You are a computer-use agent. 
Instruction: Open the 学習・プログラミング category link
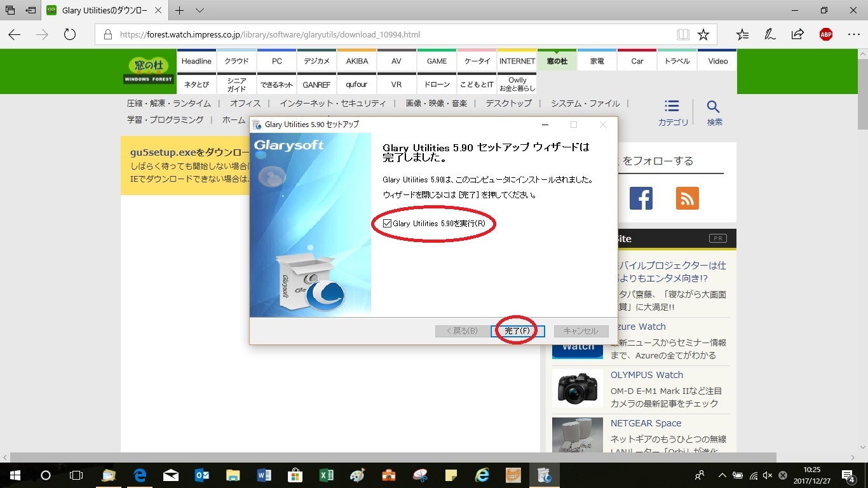coord(165,119)
